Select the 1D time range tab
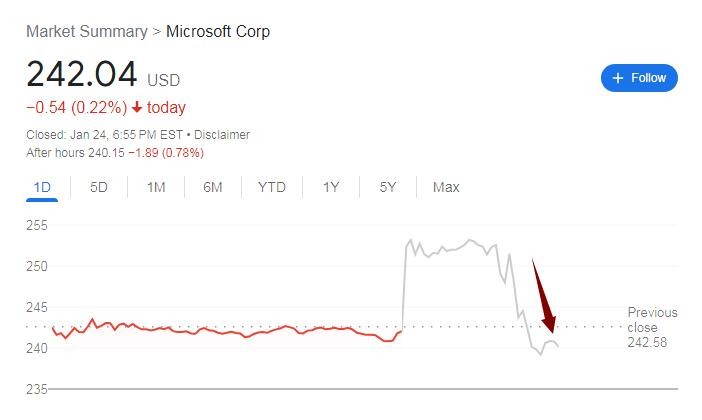Image resolution: width=702 pixels, height=420 pixels. click(42, 187)
